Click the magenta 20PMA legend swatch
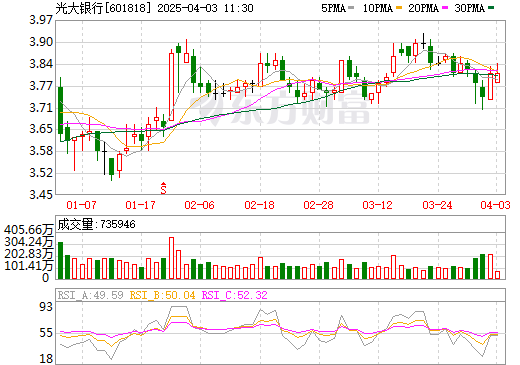This screenshot has width=520, height=365. pyautogui.click(x=445, y=8)
